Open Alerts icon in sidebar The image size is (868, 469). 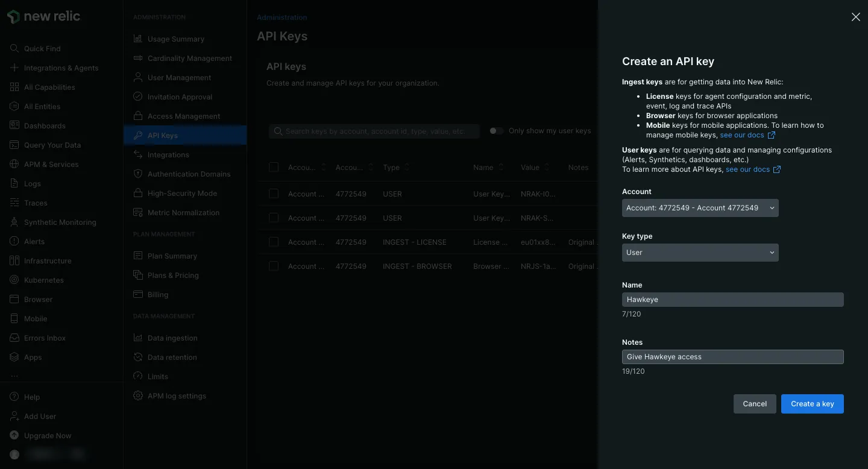(14, 242)
